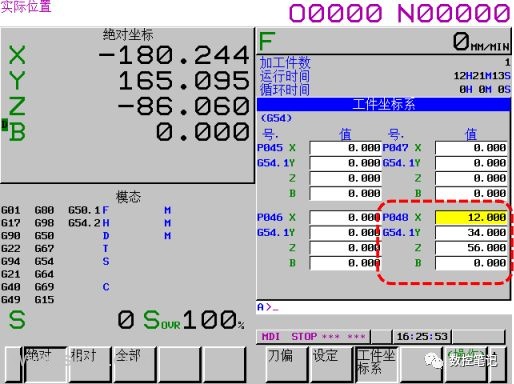Select the P048 Z value 56.000 field
The height and width of the screenshot is (384, 514).
coord(471,248)
